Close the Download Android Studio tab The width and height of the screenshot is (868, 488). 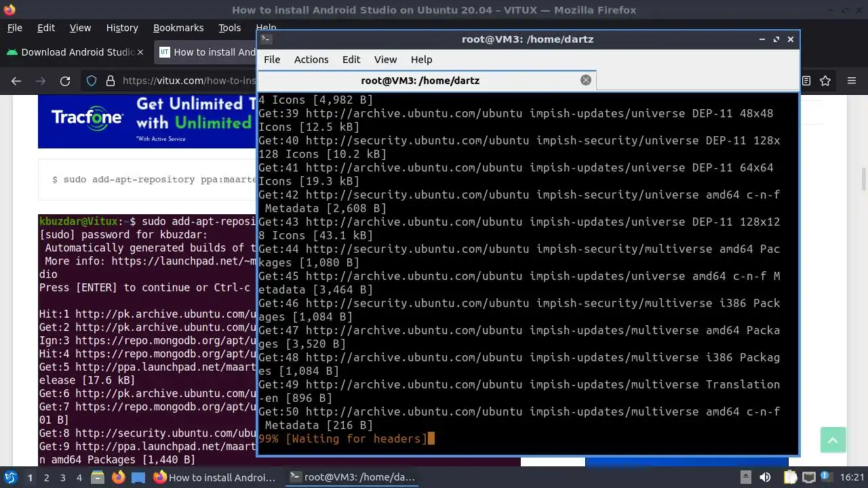point(140,52)
